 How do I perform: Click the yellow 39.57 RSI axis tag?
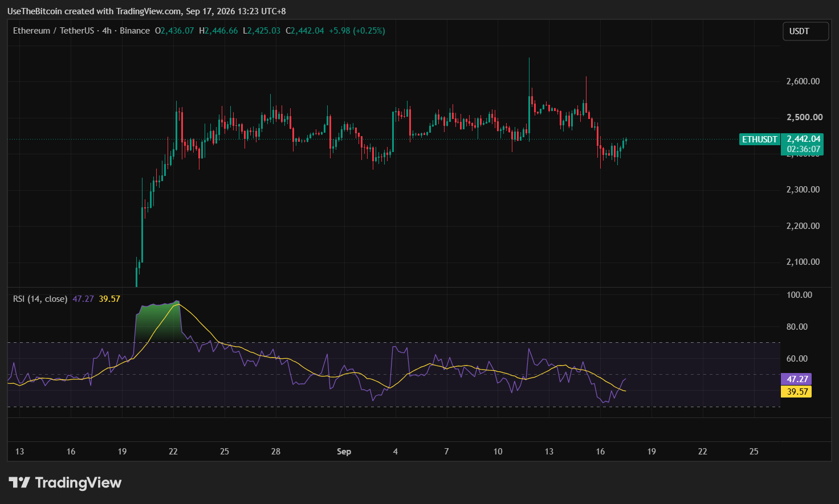tap(797, 392)
